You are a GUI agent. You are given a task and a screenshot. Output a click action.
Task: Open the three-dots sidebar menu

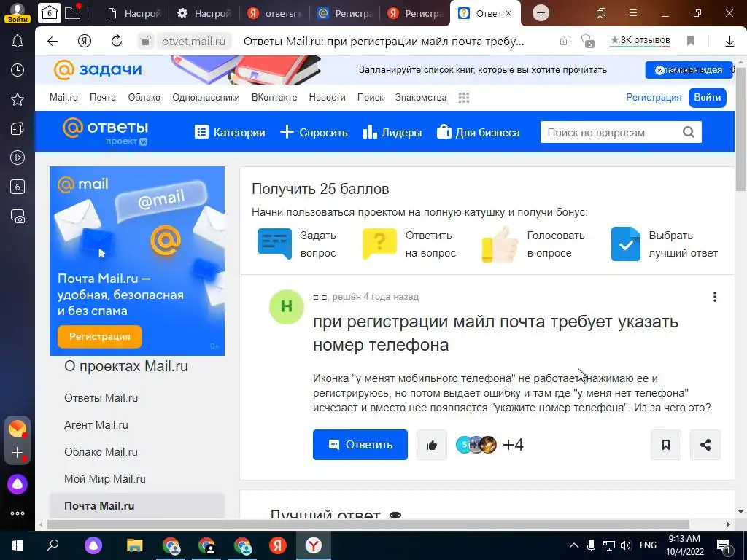click(x=18, y=513)
